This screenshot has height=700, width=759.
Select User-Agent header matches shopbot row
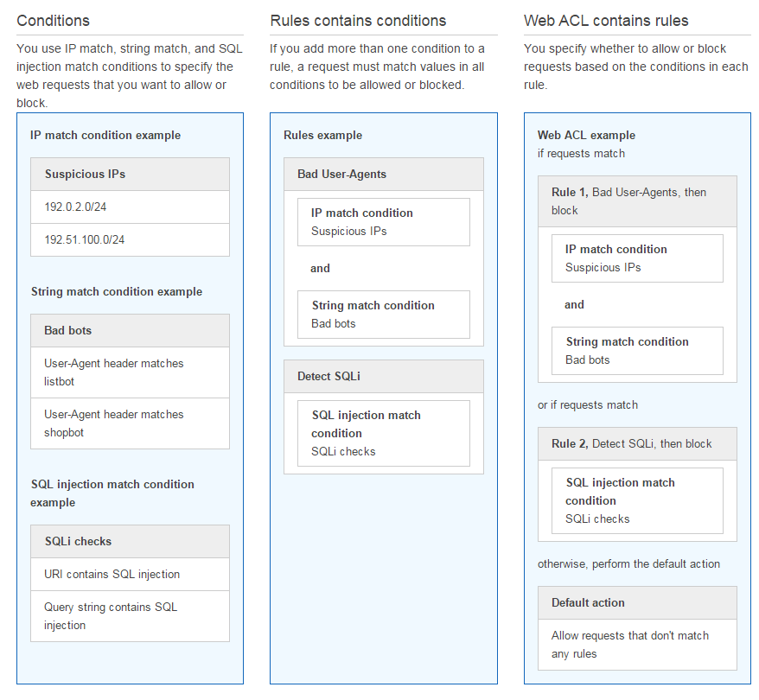point(130,423)
